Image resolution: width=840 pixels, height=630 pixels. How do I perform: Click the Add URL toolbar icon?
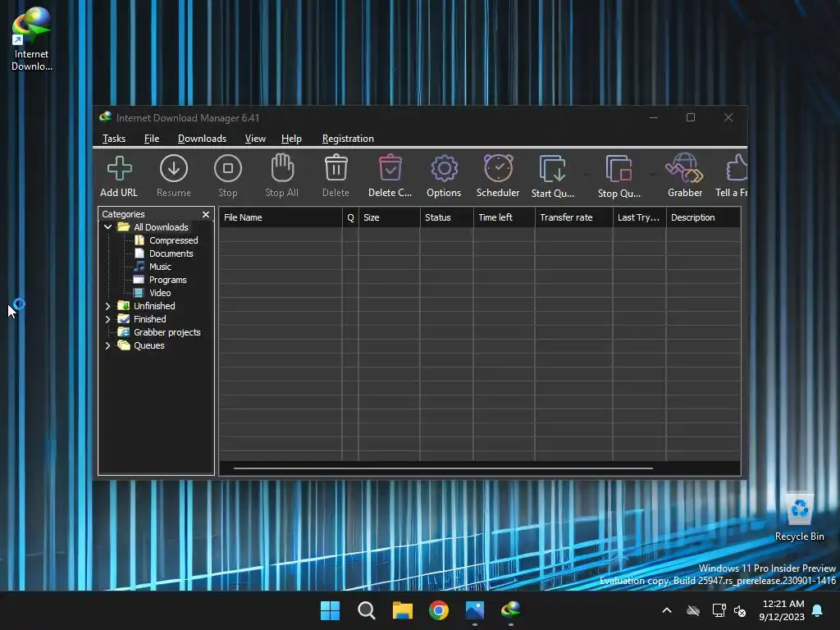119,169
